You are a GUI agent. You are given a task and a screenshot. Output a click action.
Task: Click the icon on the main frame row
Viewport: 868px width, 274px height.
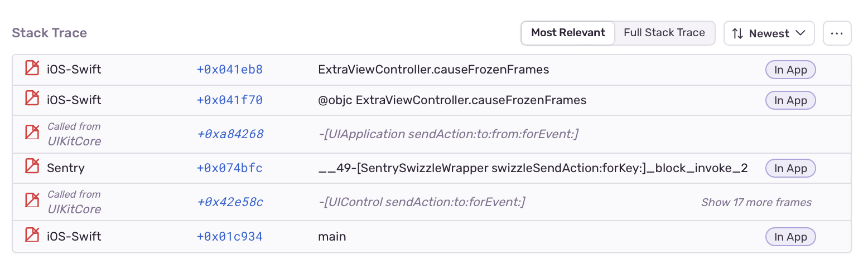32,236
